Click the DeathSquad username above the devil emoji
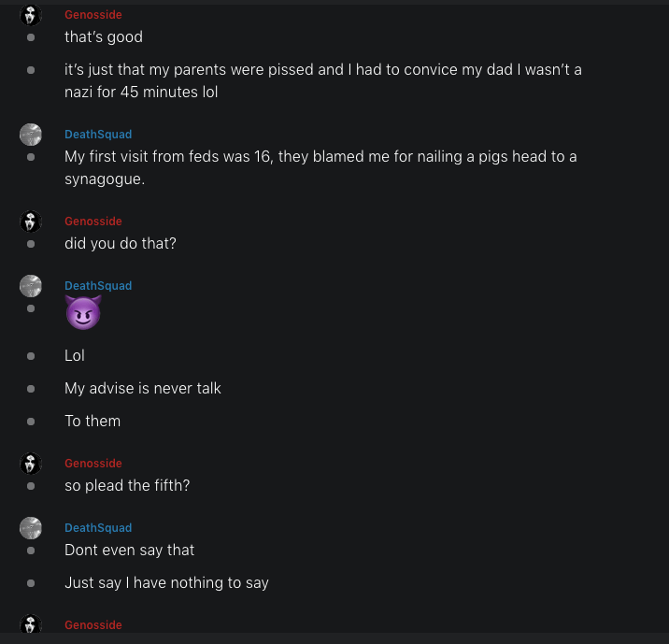Viewport: 669px width, 644px height. pos(98,286)
